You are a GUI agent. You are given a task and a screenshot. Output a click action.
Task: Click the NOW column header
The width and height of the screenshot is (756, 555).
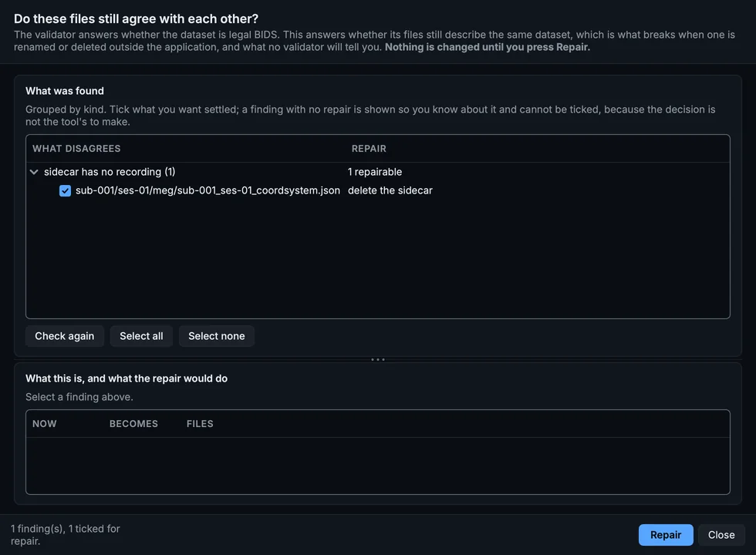click(x=45, y=423)
